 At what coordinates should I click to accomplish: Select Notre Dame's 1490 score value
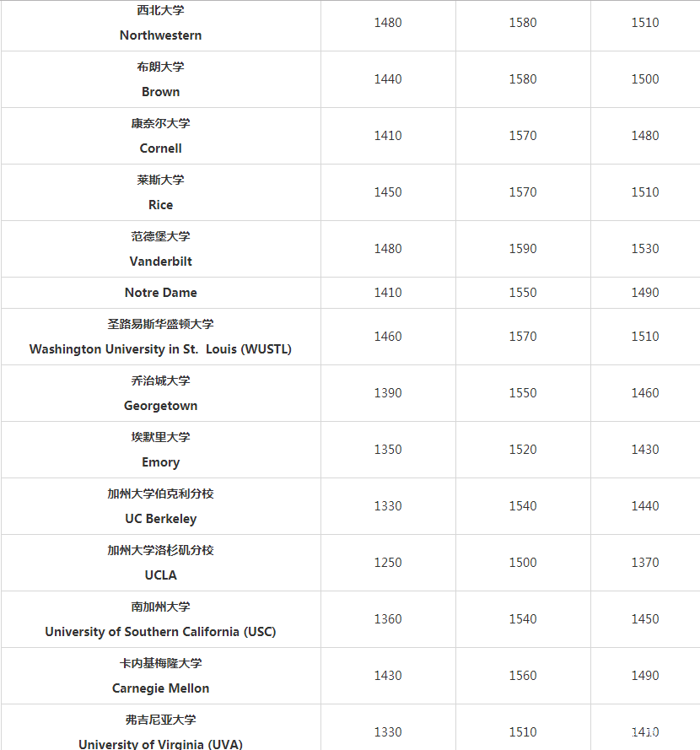pyautogui.click(x=645, y=293)
